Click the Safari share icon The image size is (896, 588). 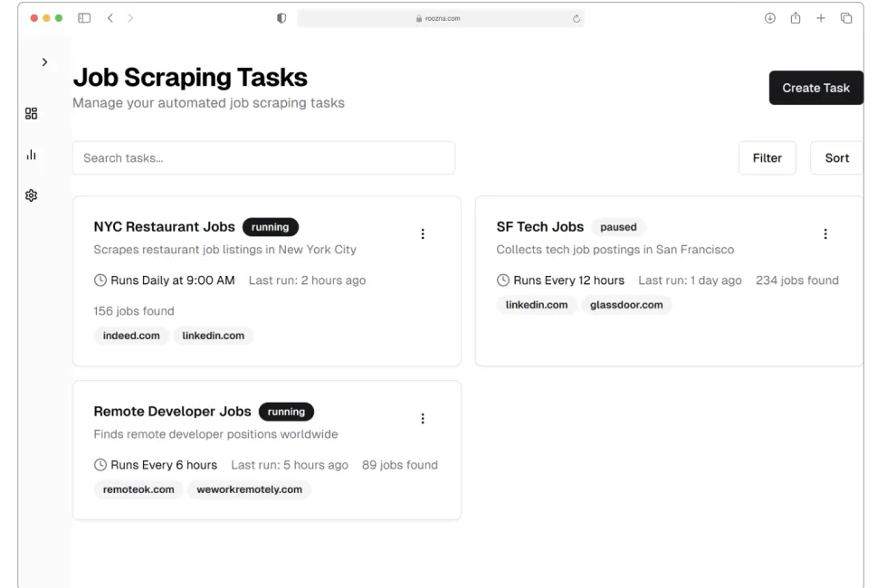(796, 18)
